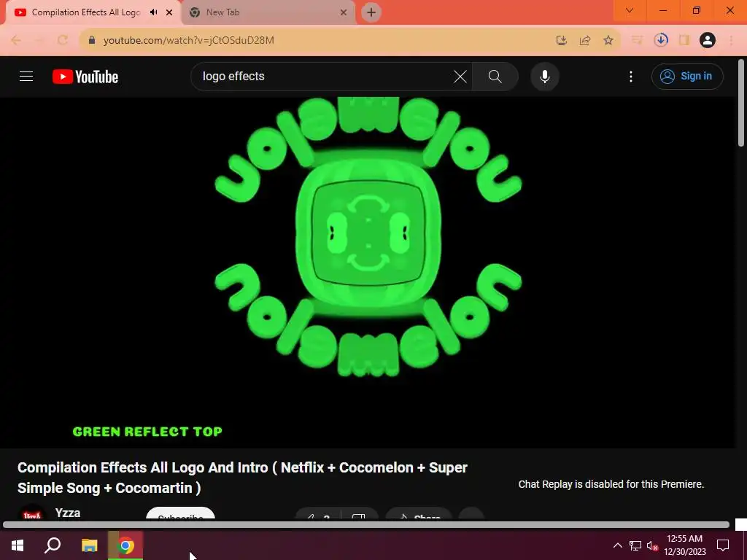The height and width of the screenshot is (560, 747).
Task: Click the install app icon in address bar
Action: coord(562,40)
